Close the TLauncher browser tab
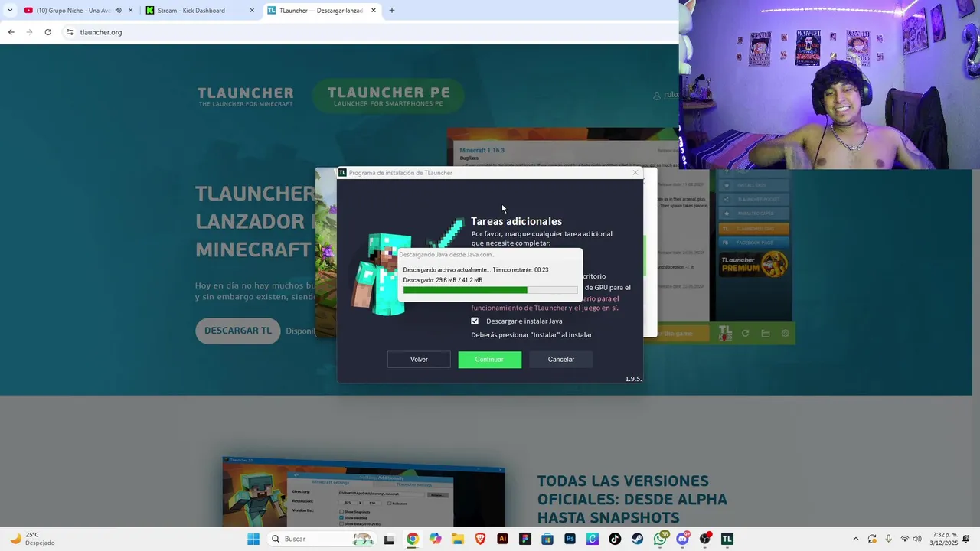The image size is (980, 551). coord(374,11)
